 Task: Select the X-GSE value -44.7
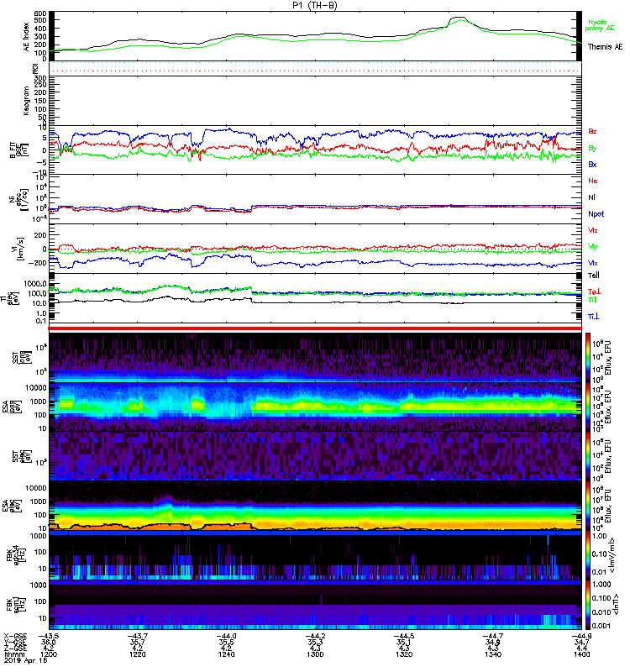pyautogui.click(x=494, y=636)
